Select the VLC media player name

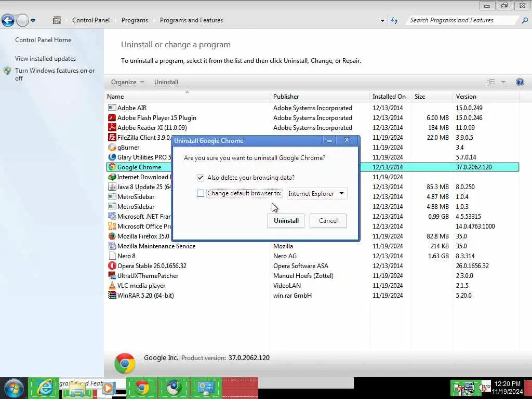tap(141, 285)
